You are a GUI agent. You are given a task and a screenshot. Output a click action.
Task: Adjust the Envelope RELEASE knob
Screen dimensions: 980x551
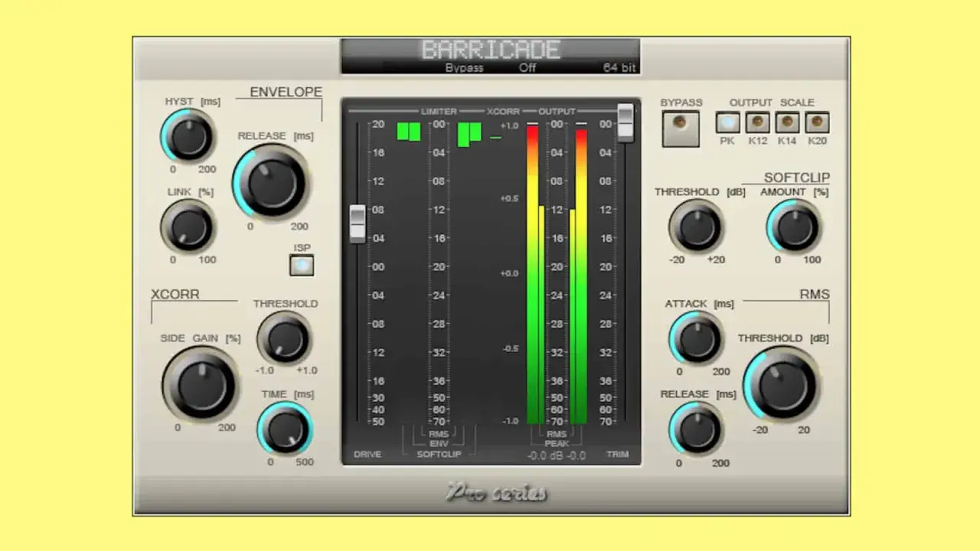click(x=271, y=182)
